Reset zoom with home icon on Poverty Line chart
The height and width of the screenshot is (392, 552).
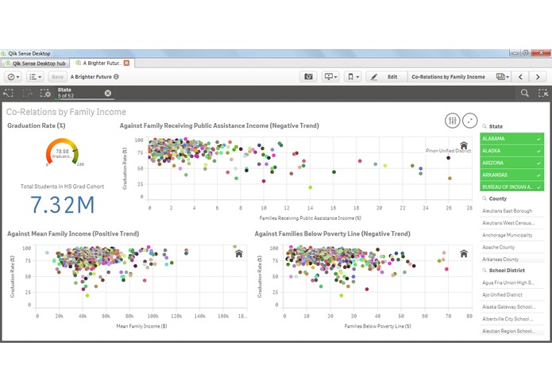[x=464, y=253]
